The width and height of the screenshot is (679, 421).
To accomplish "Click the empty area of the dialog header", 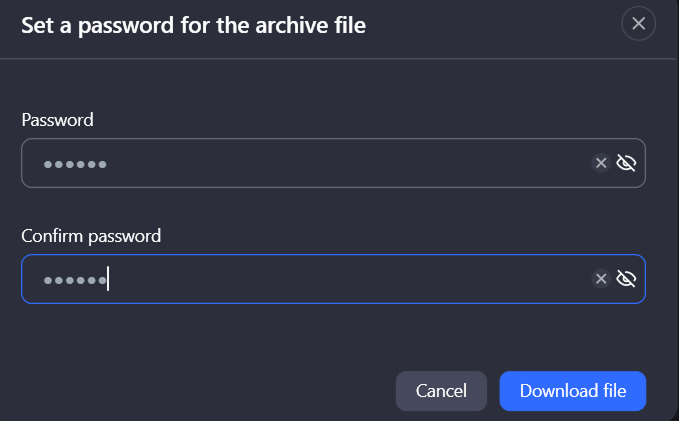I will (490, 25).
